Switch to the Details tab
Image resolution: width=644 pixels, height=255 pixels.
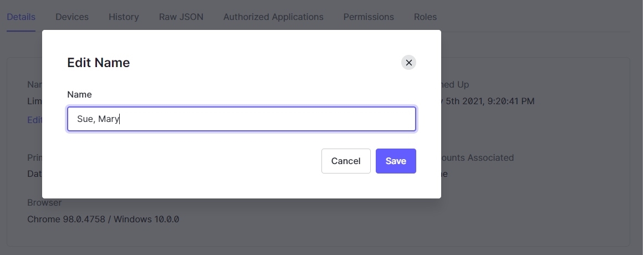point(21,17)
